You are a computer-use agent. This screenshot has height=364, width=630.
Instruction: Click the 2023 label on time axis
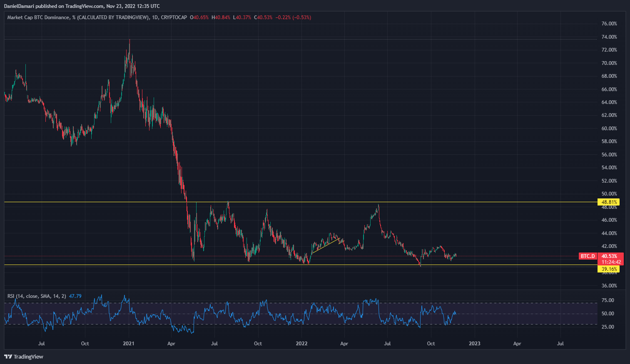click(474, 344)
